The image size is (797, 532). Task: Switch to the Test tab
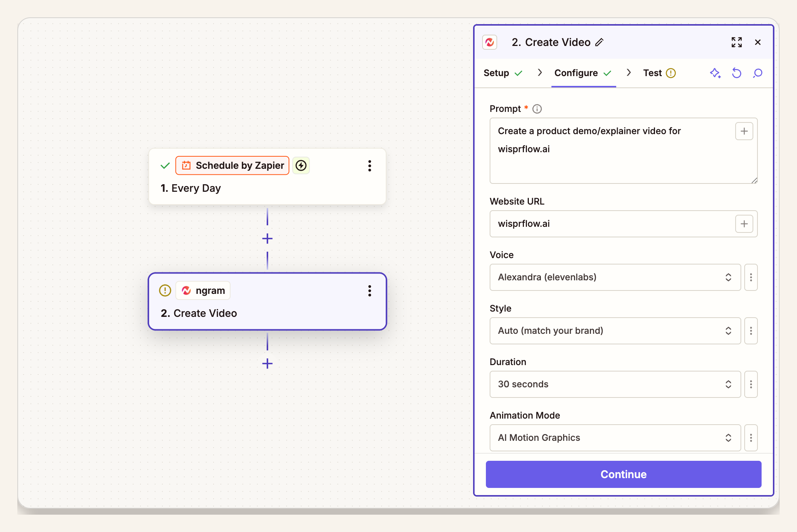(659, 73)
